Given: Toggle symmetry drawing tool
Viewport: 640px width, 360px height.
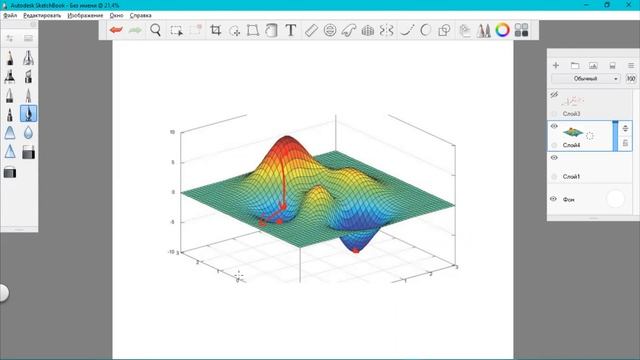Looking at the screenshot, I should (x=386, y=30).
